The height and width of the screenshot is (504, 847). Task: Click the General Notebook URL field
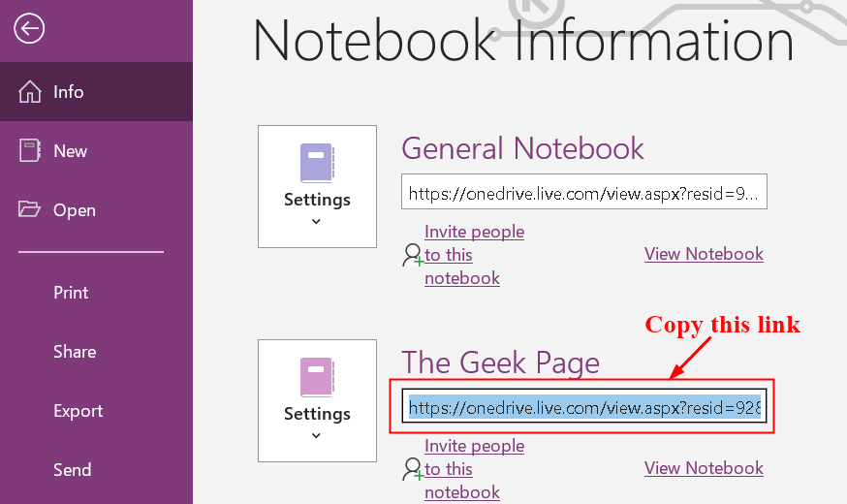point(584,192)
